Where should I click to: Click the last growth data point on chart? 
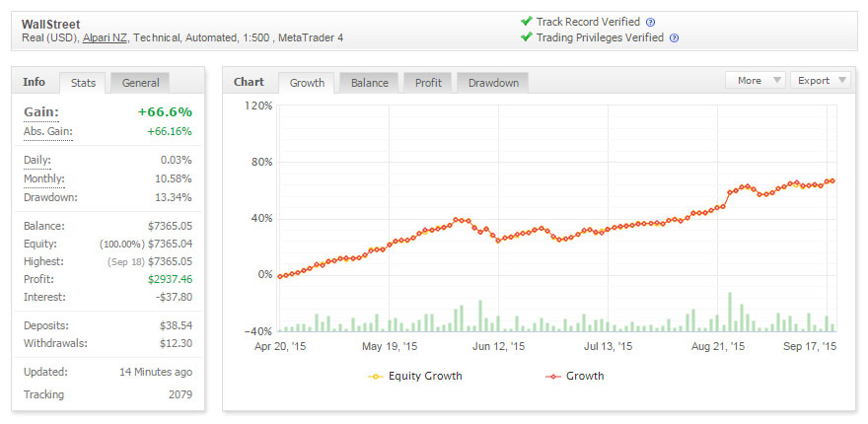click(832, 181)
